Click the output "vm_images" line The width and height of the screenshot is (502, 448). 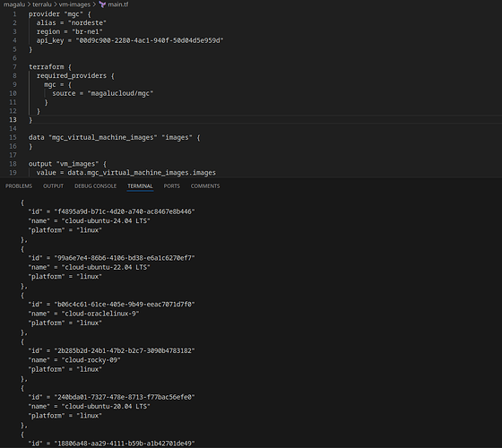67,164
